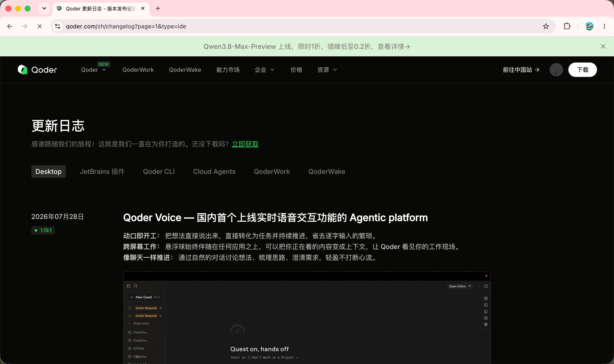The image size is (614, 364).
Task: Click the 下载 button
Action: (583, 70)
